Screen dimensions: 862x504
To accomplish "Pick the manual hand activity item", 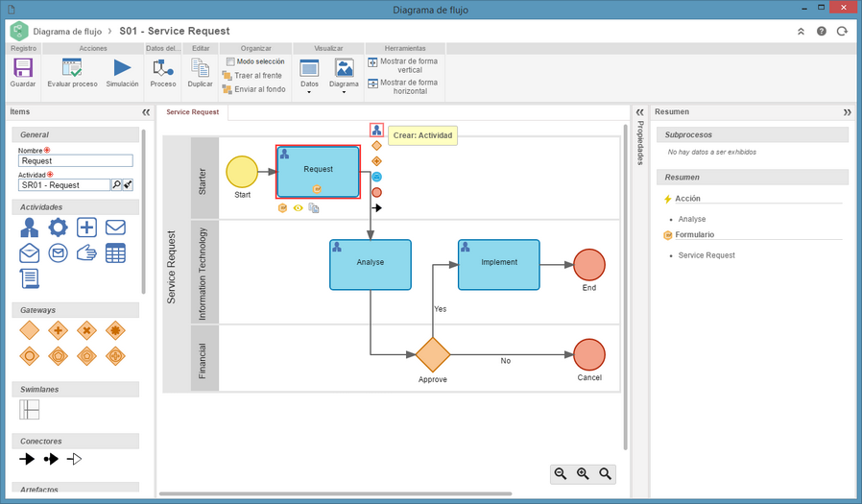I will tap(86, 252).
